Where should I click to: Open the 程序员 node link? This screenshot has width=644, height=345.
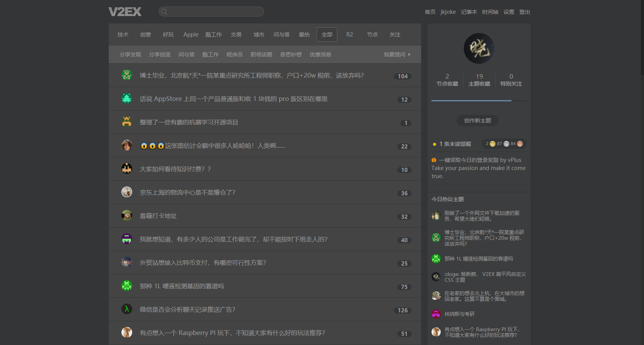click(235, 54)
